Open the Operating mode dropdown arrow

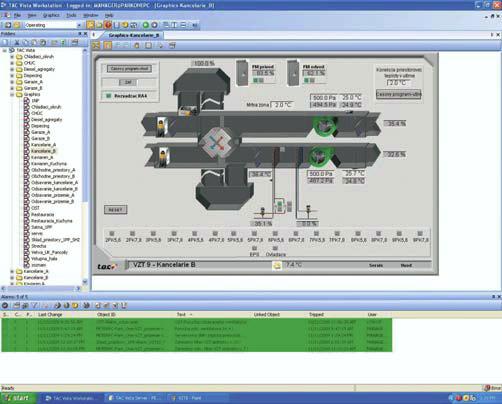[79, 25]
